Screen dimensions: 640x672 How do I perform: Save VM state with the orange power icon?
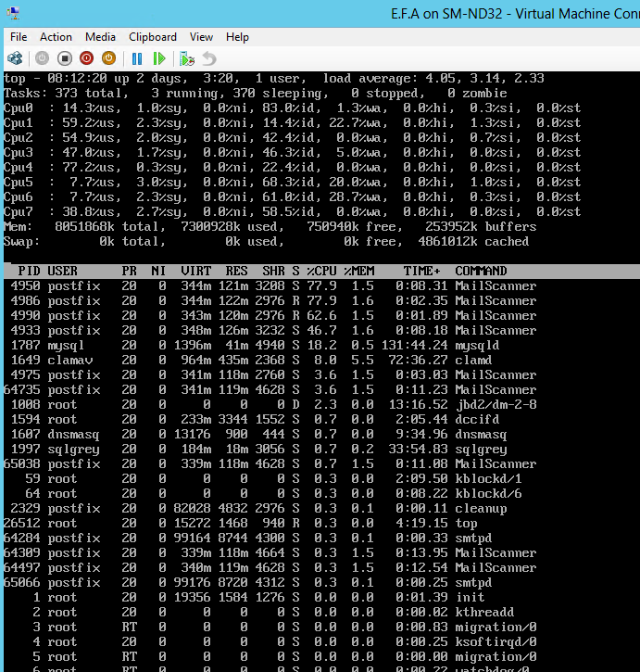pyautogui.click(x=108, y=58)
